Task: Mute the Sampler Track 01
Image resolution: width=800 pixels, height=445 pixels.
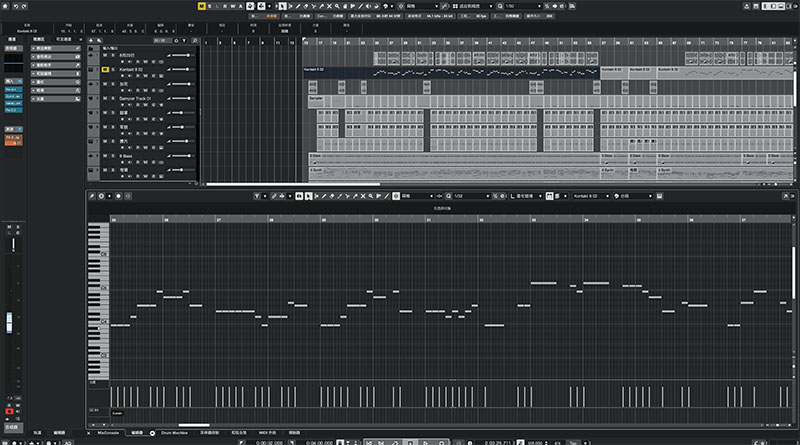Action: click(105, 98)
